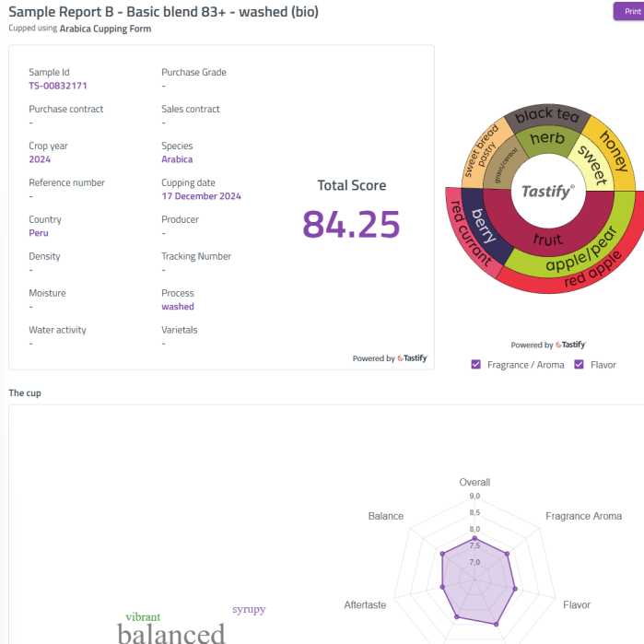Image resolution: width=644 pixels, height=644 pixels.
Task: Click the Print button
Action: coord(628,11)
